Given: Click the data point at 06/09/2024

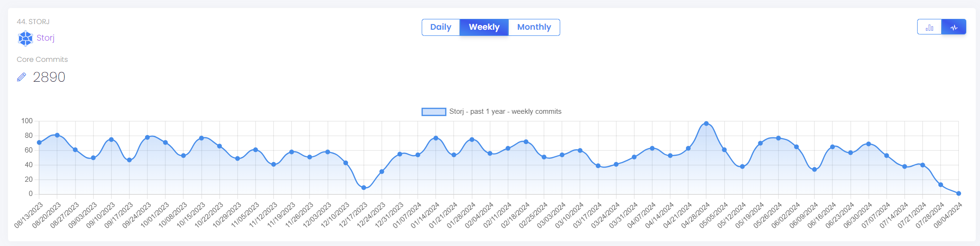Looking at the screenshot, I should pos(815,170).
